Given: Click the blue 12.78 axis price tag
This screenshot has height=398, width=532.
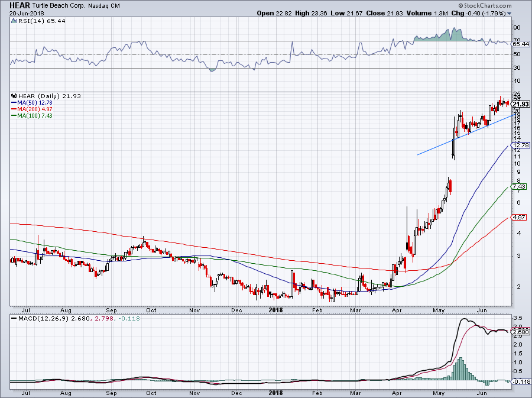Looking at the screenshot, I should click(x=518, y=145).
